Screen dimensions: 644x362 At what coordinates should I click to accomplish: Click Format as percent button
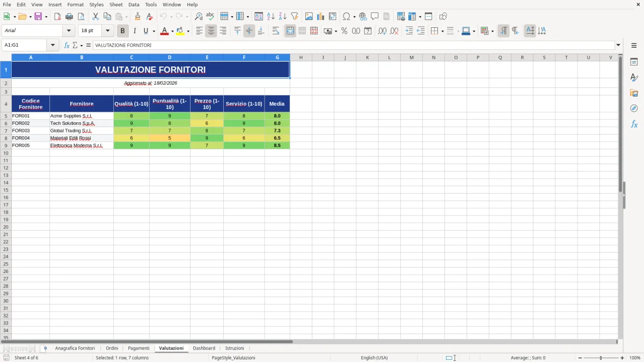pos(343,31)
